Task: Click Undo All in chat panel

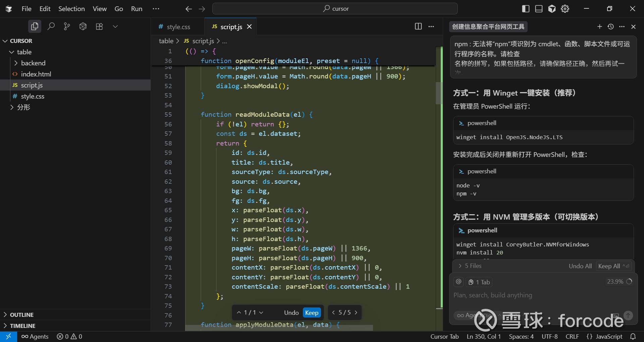Action: pyautogui.click(x=580, y=266)
